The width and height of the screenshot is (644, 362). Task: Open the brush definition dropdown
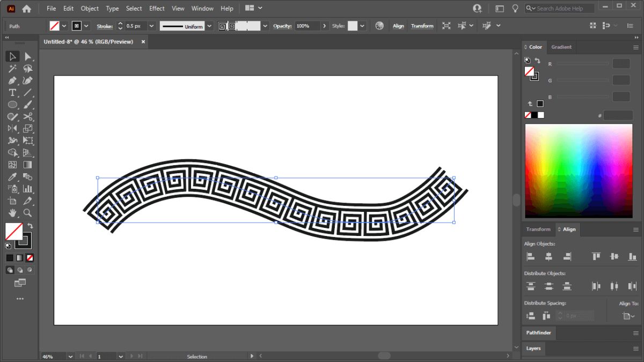click(265, 26)
